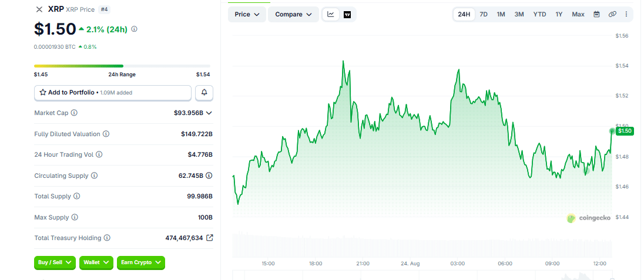Select the 7D time range tab
The height and width of the screenshot is (280, 644).
tap(484, 14)
